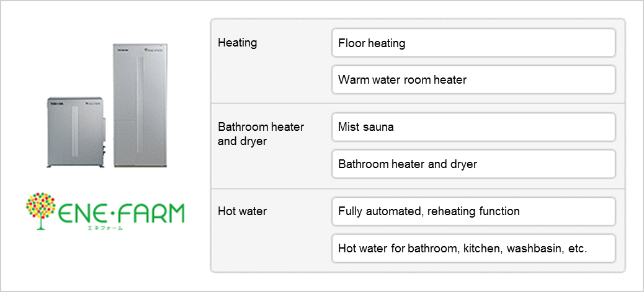Image resolution: width=644 pixels, height=292 pixels.
Task: Click the Bathroom heater and dryer category label
Action: (x=261, y=134)
